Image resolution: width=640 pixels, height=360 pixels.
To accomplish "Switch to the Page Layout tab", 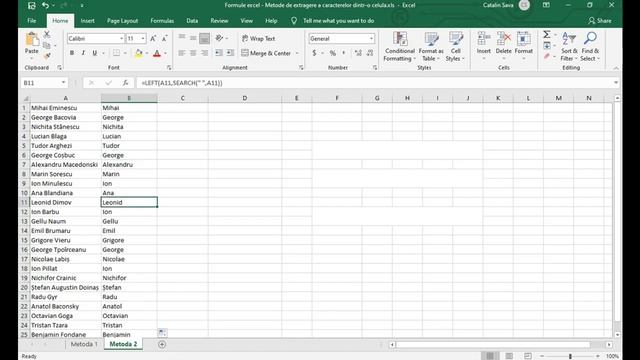I will [122, 20].
